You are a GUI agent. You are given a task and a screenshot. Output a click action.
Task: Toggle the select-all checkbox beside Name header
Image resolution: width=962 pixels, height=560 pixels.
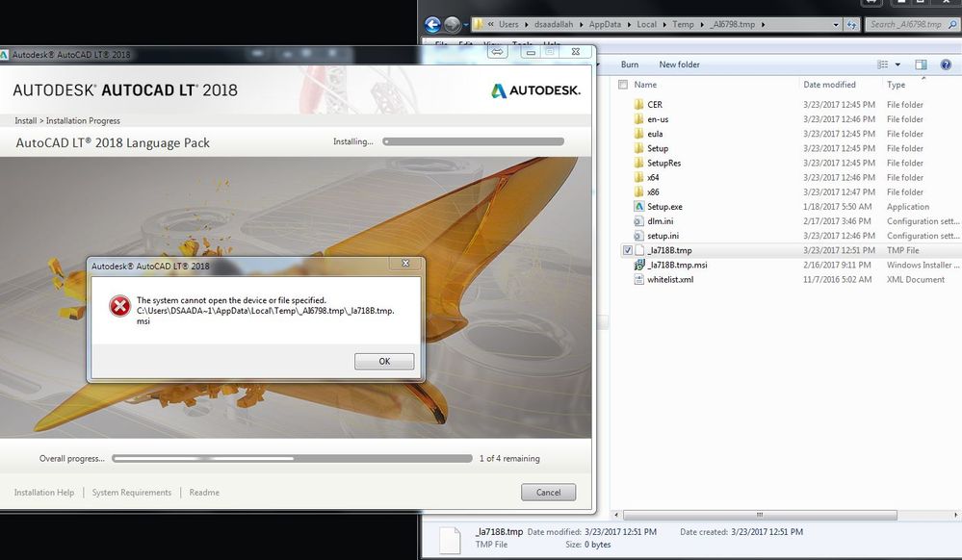pyautogui.click(x=623, y=85)
